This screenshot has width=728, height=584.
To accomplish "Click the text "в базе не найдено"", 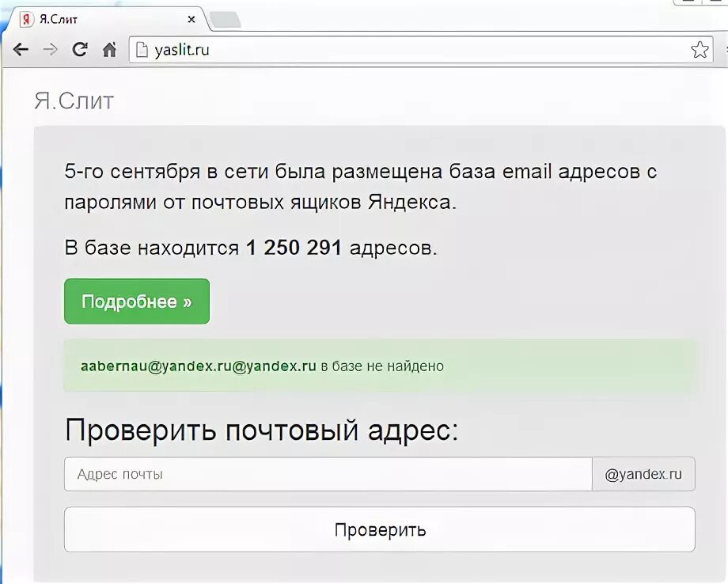I will click(382, 366).
